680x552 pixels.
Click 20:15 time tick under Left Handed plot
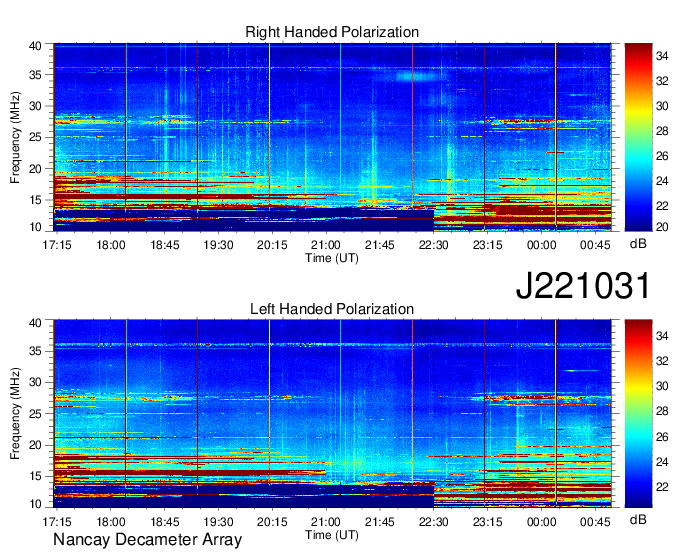coord(272,522)
